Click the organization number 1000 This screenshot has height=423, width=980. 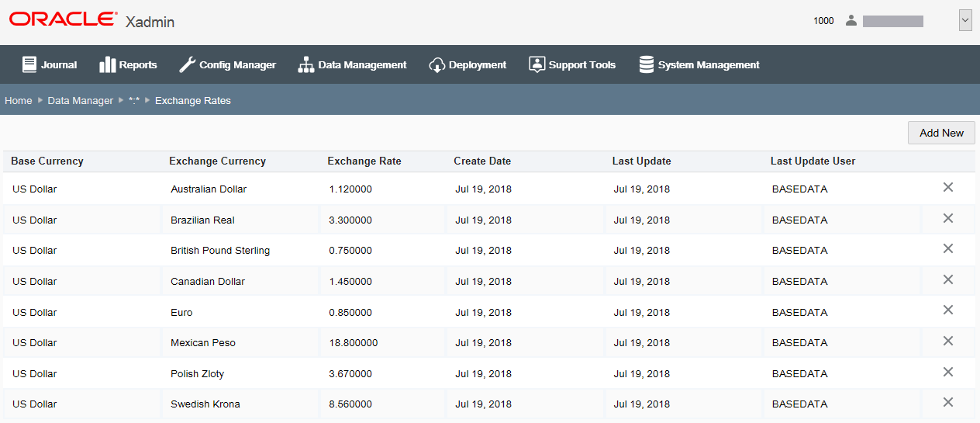(823, 21)
